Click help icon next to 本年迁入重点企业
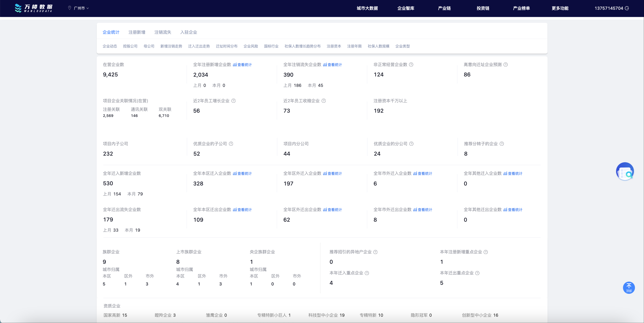Viewport: 644px width, 323px height. coord(367,273)
